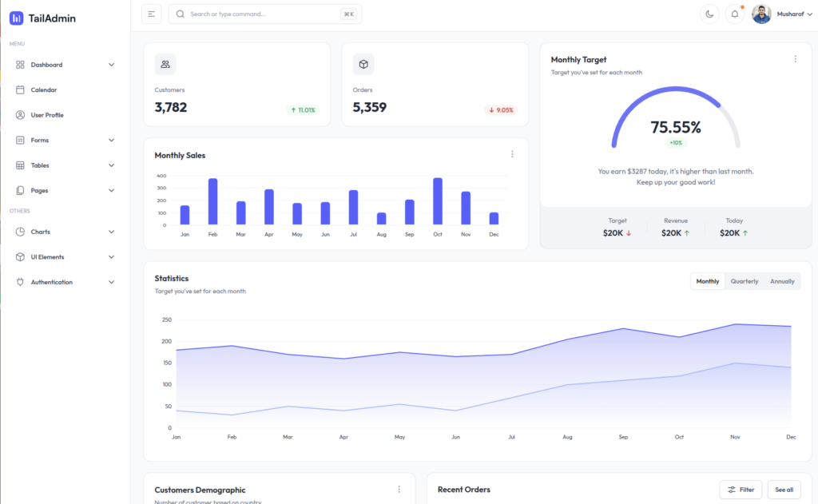Go to User Profile in sidebar
Image resolution: width=818 pixels, height=504 pixels.
47,115
